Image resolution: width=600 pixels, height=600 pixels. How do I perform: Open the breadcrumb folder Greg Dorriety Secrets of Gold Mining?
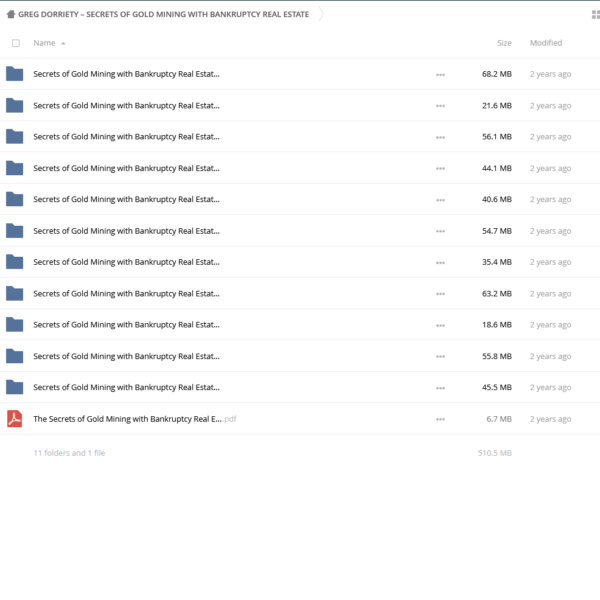tap(163, 14)
